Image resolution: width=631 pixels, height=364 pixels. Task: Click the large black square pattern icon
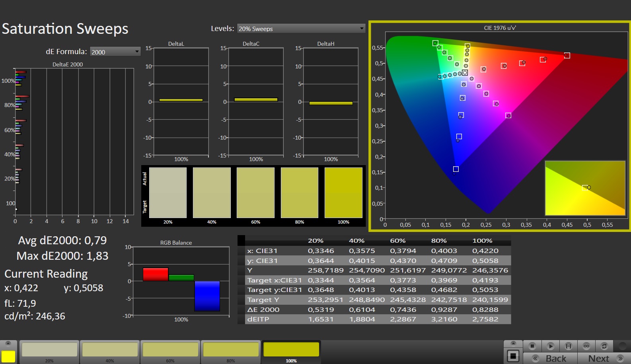tap(513, 356)
